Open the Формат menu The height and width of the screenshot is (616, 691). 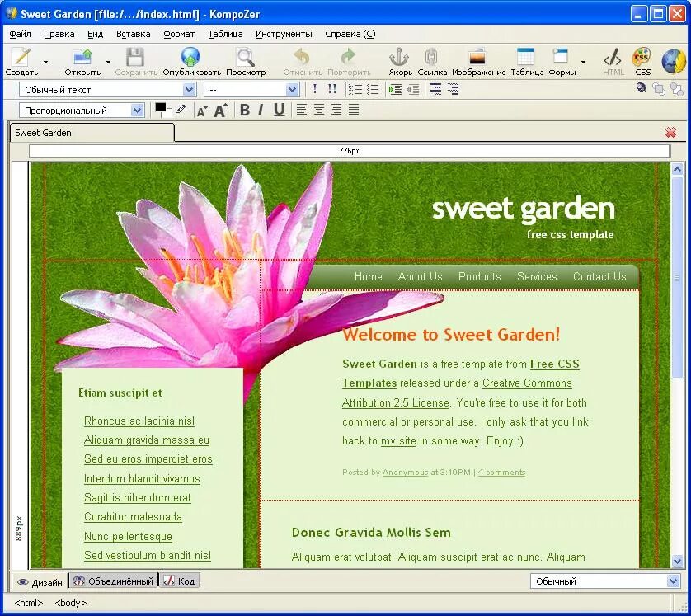(x=178, y=34)
